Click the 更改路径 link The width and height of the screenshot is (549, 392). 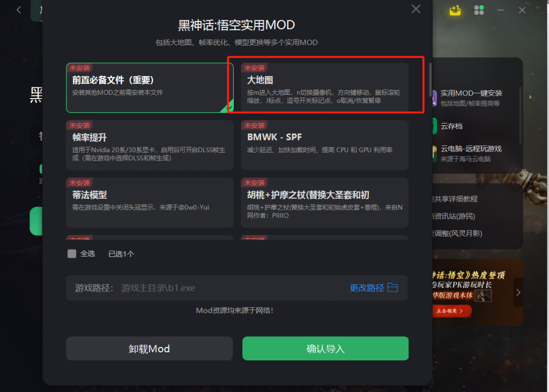coord(367,288)
